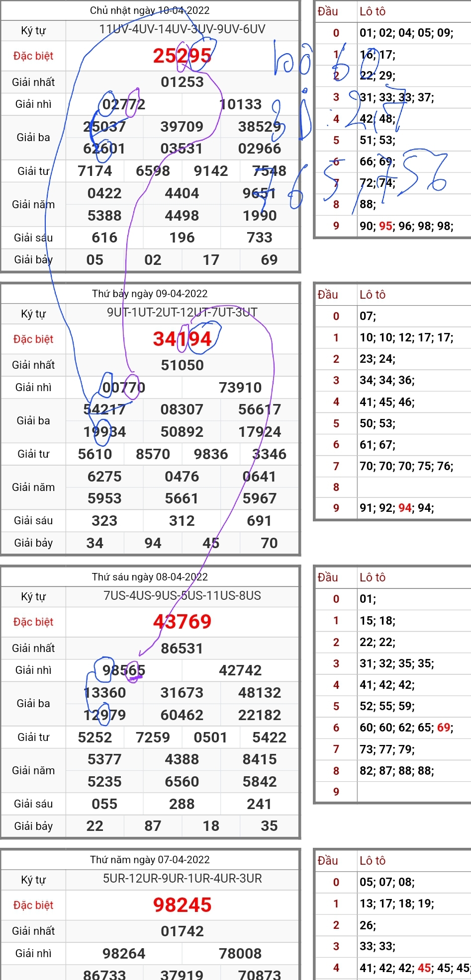This screenshot has height=980, width=471.
Task: Select Giải sáu number 616
Action: [x=104, y=238]
